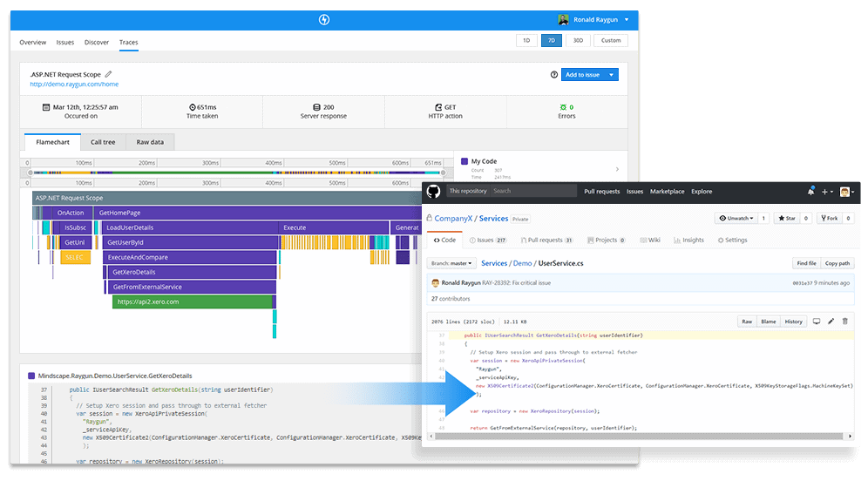Delete this file with the trash icon
868x481 pixels.
tap(844, 321)
